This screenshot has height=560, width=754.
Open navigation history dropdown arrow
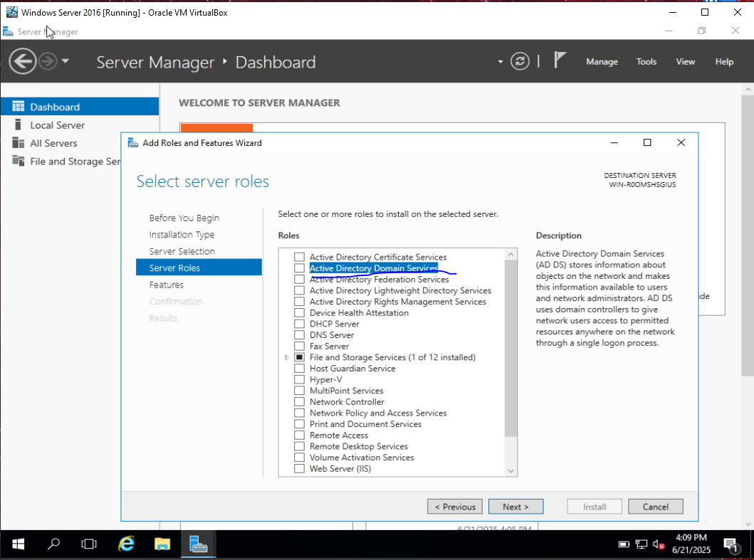tap(66, 61)
